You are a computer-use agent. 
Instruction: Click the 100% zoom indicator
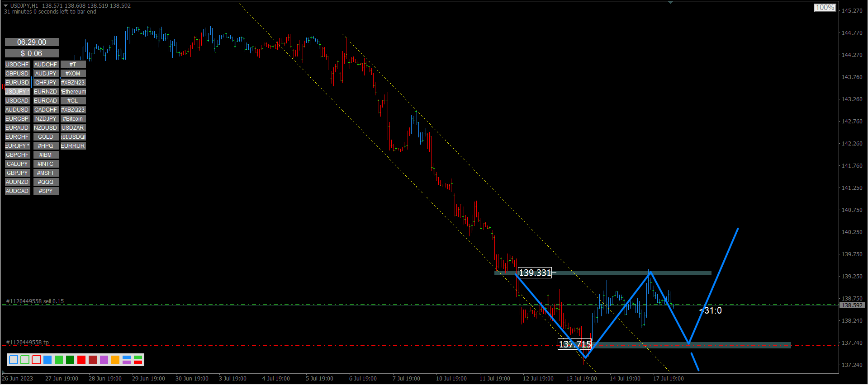click(x=825, y=8)
